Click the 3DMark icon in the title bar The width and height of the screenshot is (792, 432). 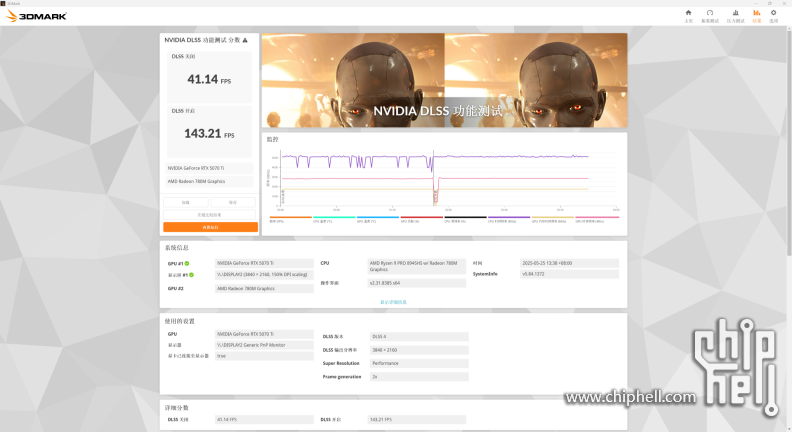[x=3, y=3]
